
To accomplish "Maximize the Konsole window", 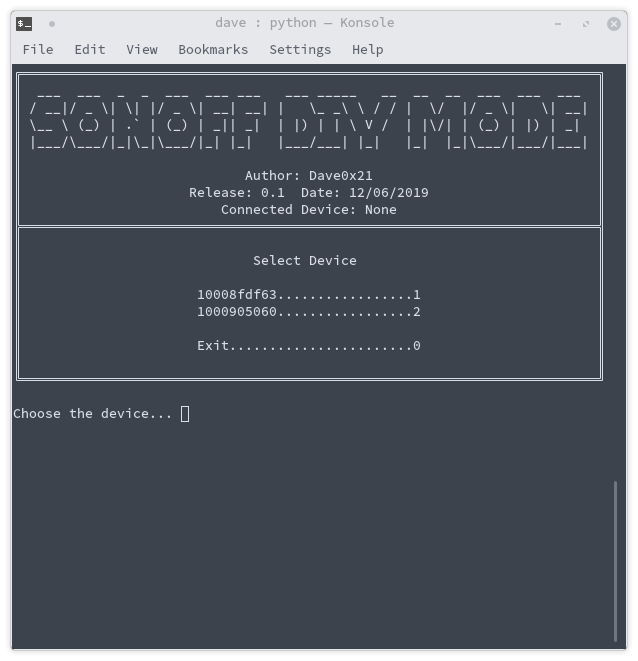I will (586, 24).
